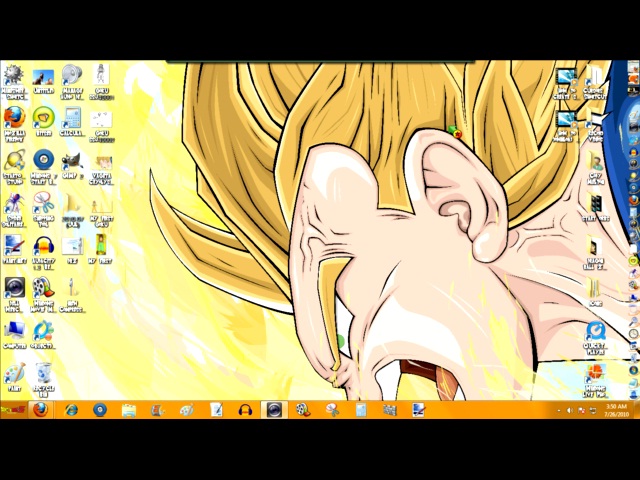Launch Calculator from the desktop shortcut

pyautogui.click(x=72, y=121)
